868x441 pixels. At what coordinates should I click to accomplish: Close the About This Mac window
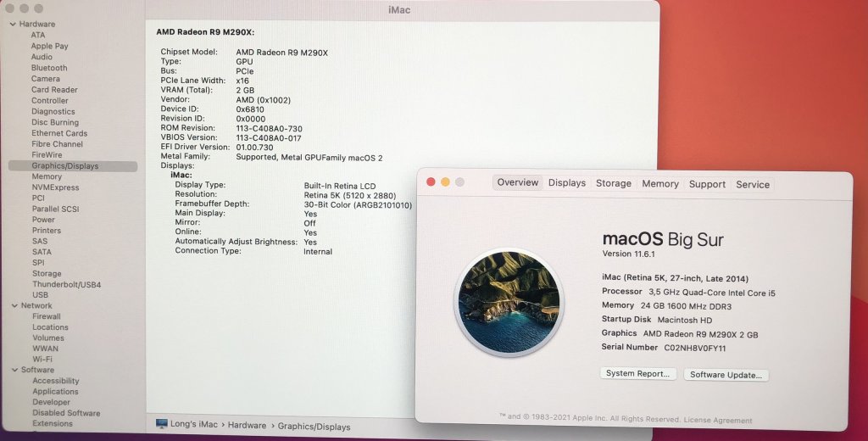click(x=431, y=181)
